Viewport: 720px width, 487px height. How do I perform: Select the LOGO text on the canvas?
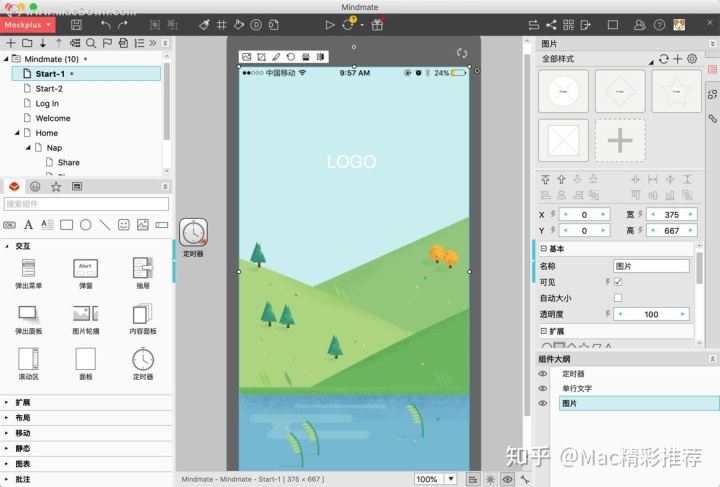pyautogui.click(x=351, y=162)
